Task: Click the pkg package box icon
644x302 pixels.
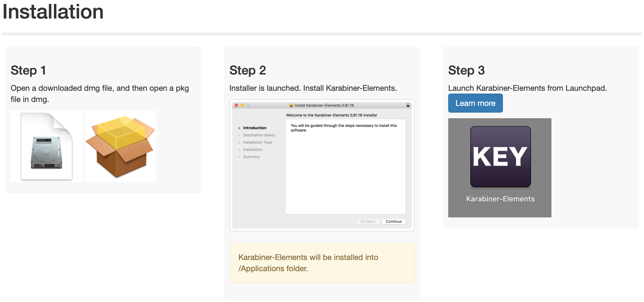Action: click(121, 147)
